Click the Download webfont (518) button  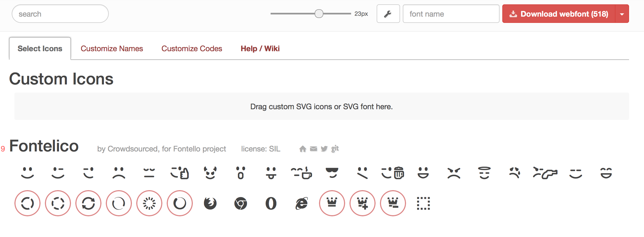pyautogui.click(x=558, y=14)
